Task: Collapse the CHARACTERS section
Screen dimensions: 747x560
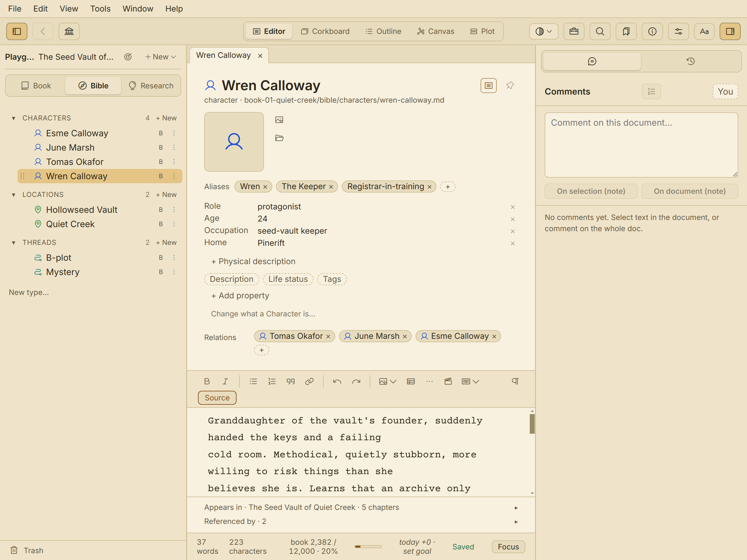Action: pyautogui.click(x=13, y=118)
